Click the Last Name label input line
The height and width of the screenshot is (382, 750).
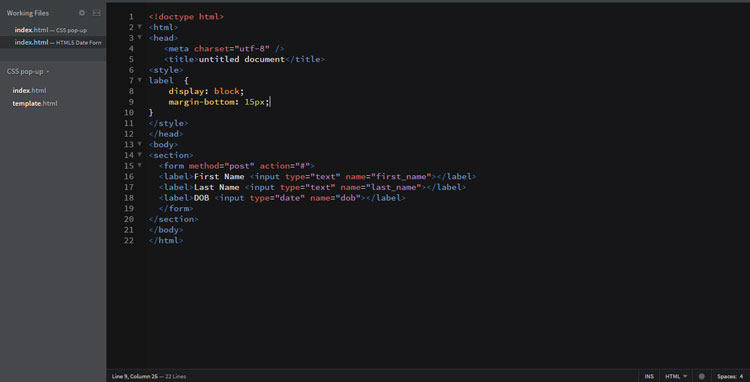pos(312,187)
